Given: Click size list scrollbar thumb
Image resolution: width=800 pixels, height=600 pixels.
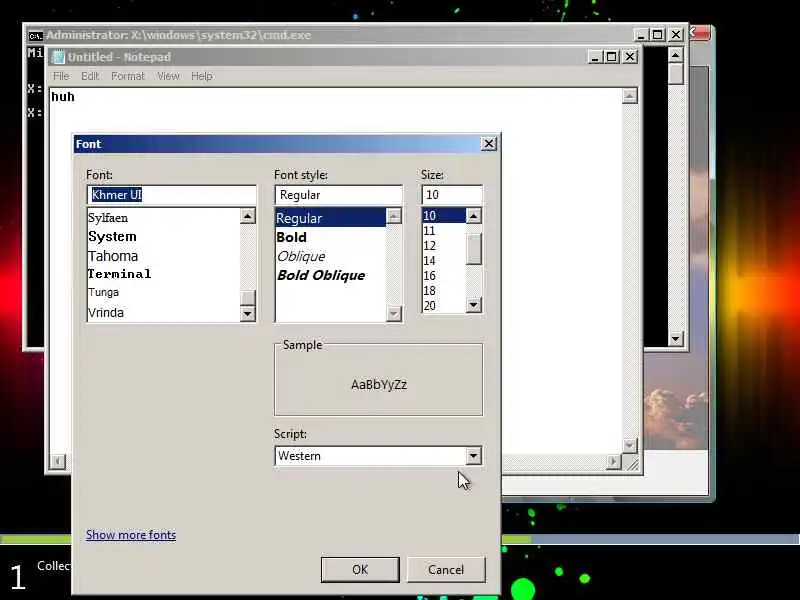Looking at the screenshot, I should point(473,249).
